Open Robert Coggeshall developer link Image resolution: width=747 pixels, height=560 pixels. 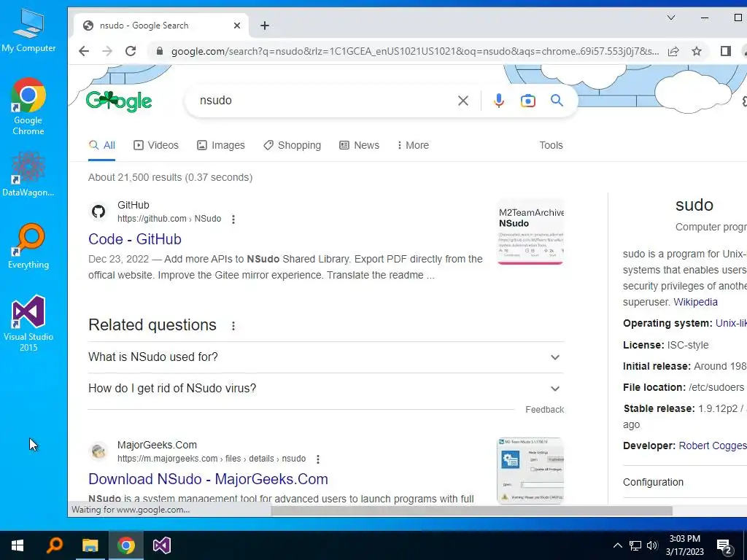[x=713, y=446]
